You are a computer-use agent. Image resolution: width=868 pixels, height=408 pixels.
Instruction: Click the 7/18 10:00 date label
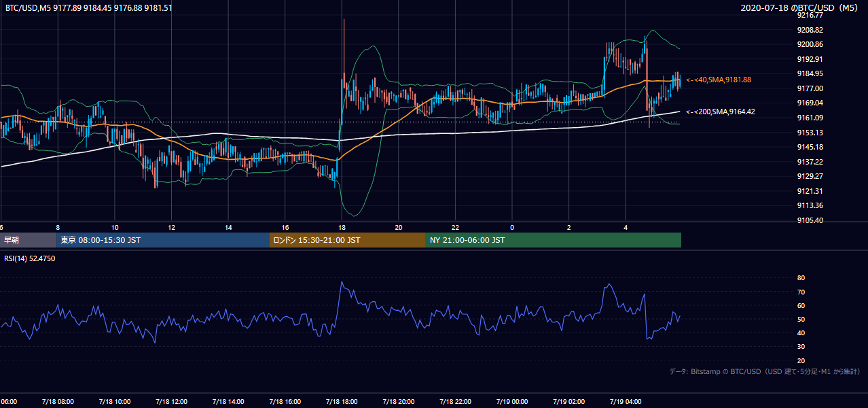115,402
